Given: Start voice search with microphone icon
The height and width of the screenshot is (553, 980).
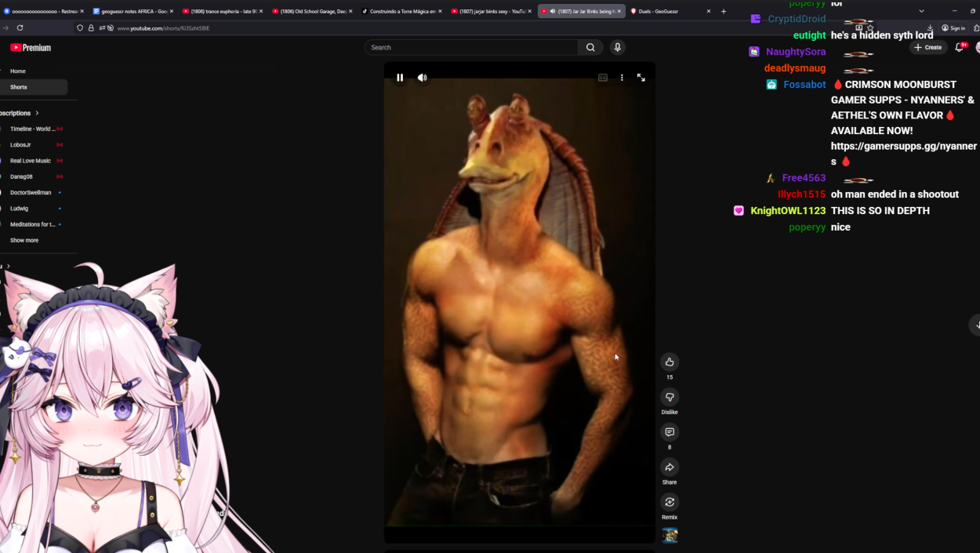Looking at the screenshot, I should [617, 47].
